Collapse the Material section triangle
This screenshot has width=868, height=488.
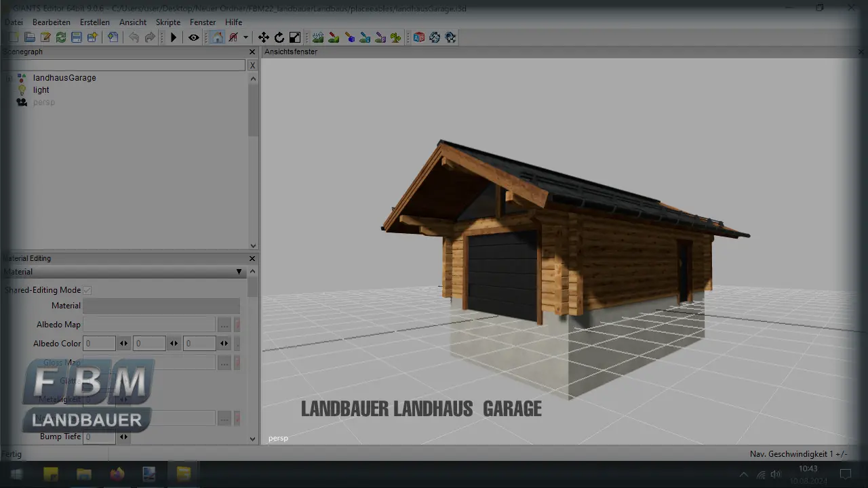point(239,272)
